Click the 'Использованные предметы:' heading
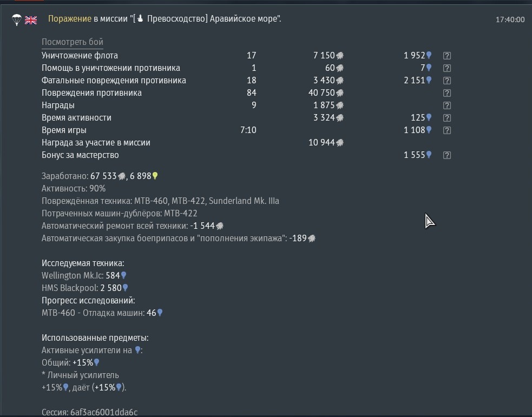The width and height of the screenshot is (532, 417). point(95,337)
